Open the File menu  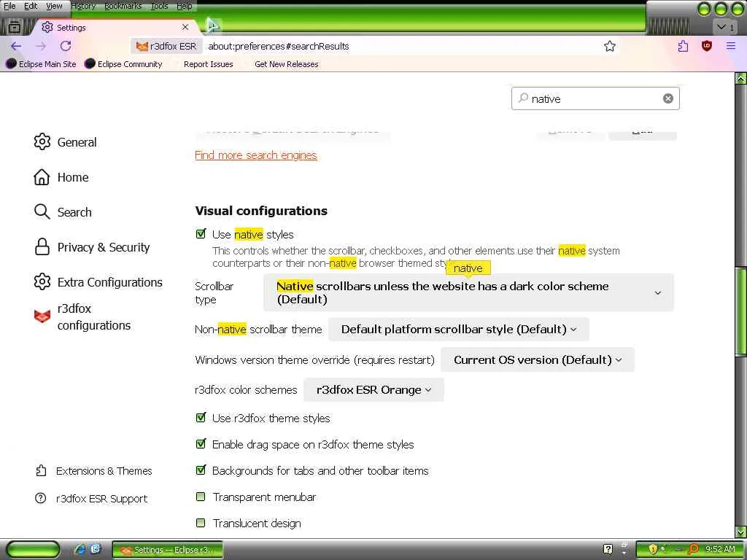9,6
